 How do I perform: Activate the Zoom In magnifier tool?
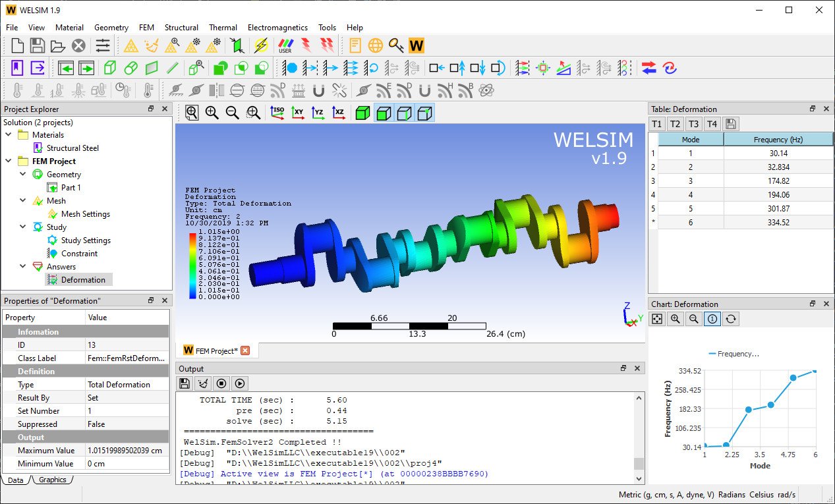coord(211,112)
